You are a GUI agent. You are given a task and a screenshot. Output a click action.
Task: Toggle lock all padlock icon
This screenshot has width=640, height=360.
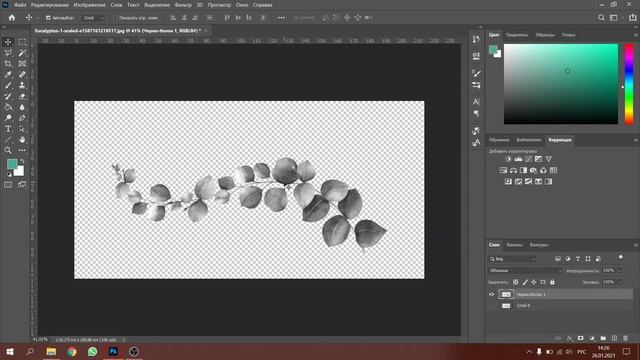coord(552,282)
